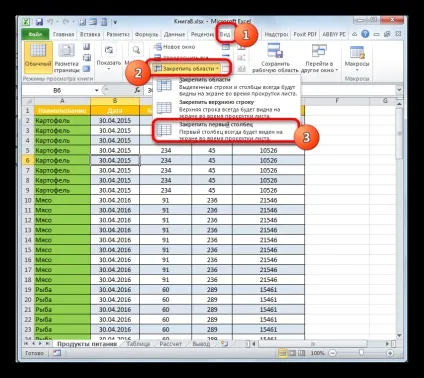Image resolution: width=424 pixels, height=378 pixels.
Task: Click the zoom slider handle
Action: [x=361, y=353]
